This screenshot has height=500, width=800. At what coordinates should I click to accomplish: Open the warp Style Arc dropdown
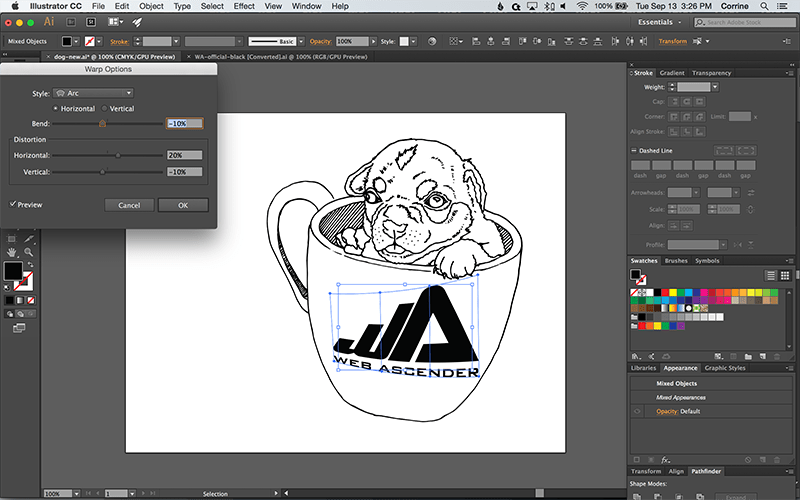(x=93, y=93)
